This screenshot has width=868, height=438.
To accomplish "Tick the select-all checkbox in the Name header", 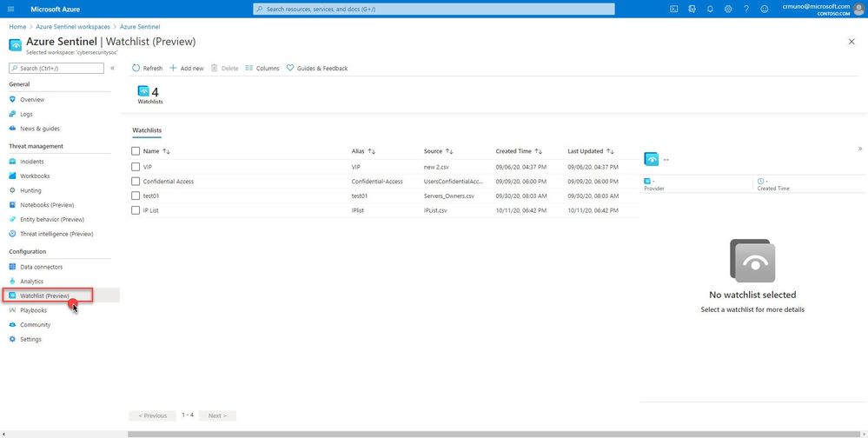I will pos(136,151).
